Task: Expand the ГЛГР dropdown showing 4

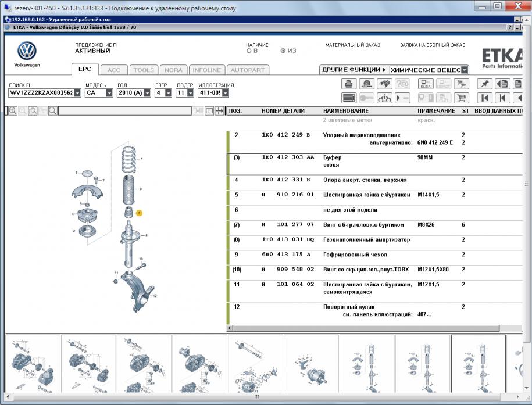Action: [168, 93]
